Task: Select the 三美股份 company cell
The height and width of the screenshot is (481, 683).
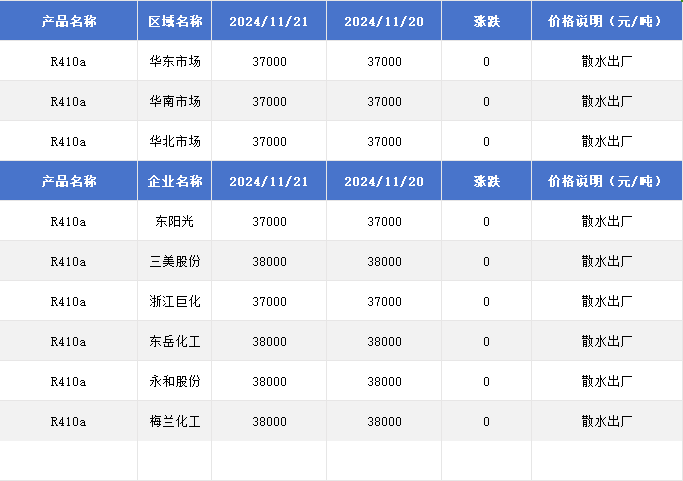Action: [x=175, y=261]
